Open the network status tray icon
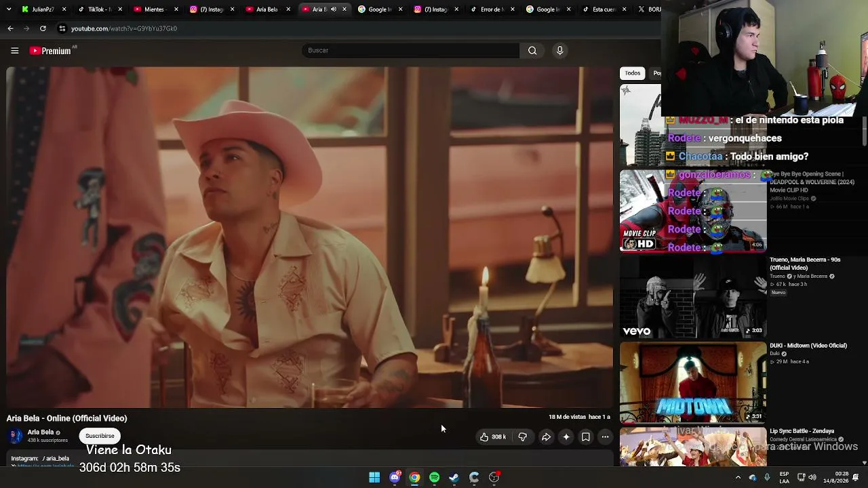Viewport: 868px width, 488px height. click(x=800, y=477)
